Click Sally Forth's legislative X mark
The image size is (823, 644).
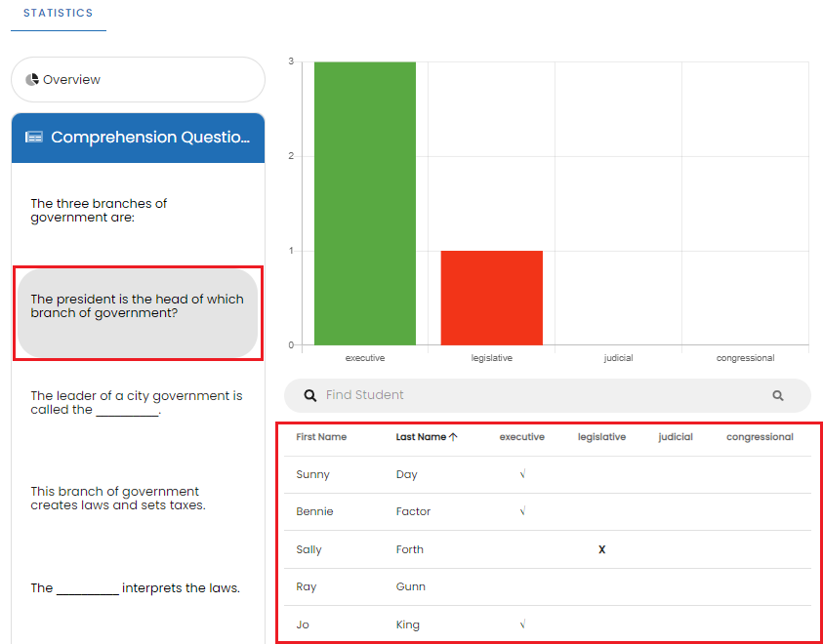click(602, 549)
